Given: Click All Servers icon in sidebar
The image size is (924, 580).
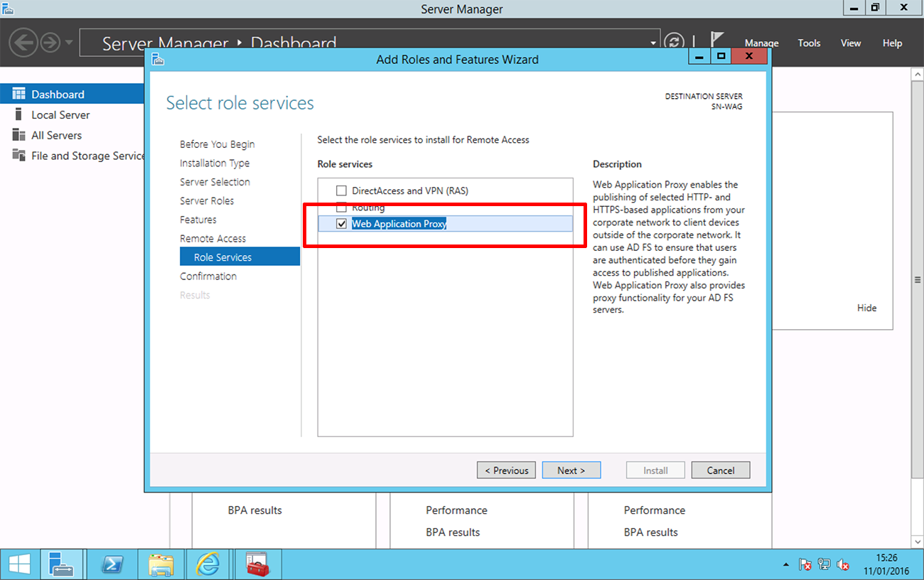Looking at the screenshot, I should (x=19, y=135).
